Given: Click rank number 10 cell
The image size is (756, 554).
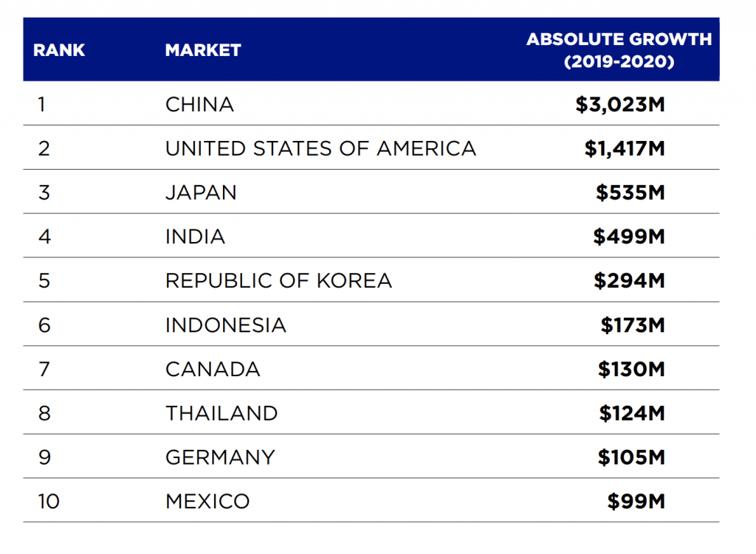Looking at the screenshot, I should click(x=49, y=502).
